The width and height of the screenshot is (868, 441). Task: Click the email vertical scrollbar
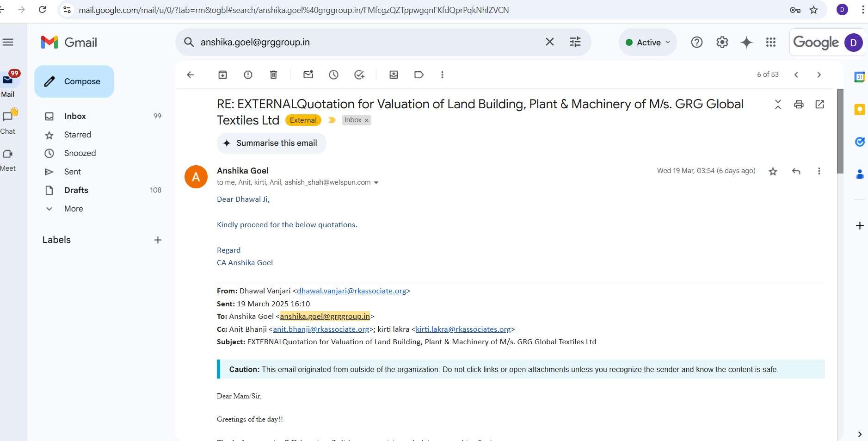point(840,131)
